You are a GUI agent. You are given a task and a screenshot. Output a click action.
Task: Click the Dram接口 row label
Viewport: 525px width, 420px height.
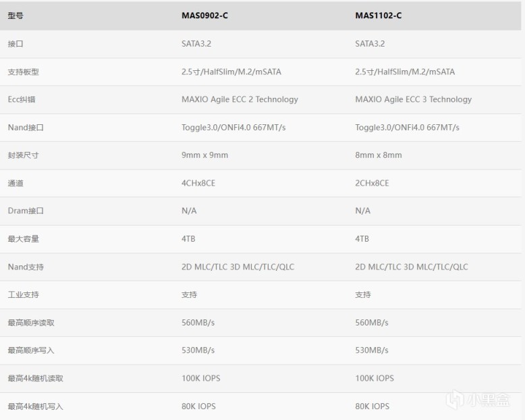[x=26, y=211]
